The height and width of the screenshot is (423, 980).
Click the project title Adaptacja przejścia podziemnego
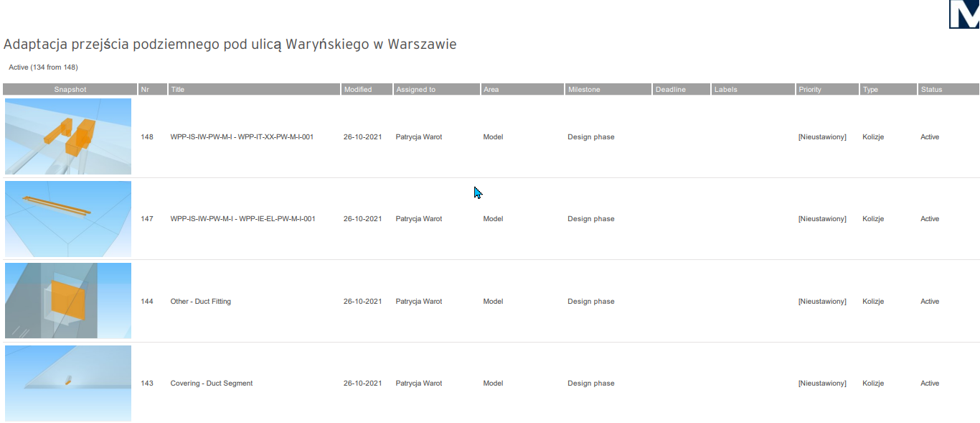click(230, 45)
